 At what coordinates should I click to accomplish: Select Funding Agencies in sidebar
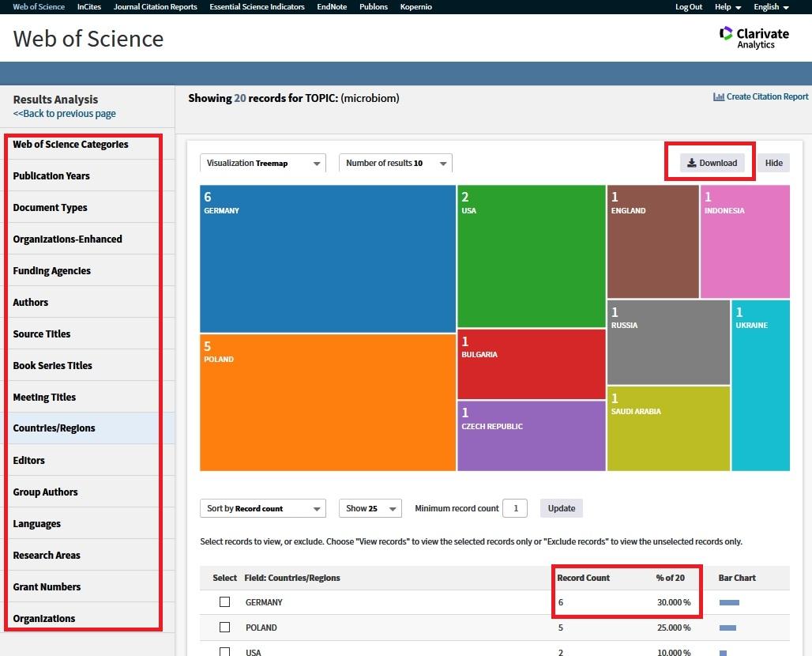tap(52, 270)
